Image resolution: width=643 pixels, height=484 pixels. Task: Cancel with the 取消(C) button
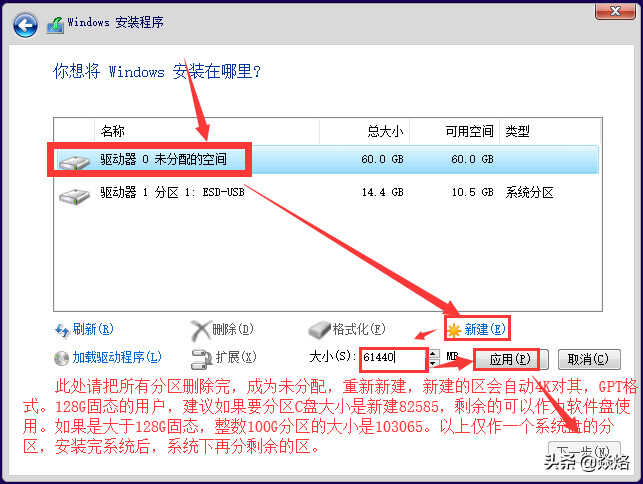click(x=588, y=360)
